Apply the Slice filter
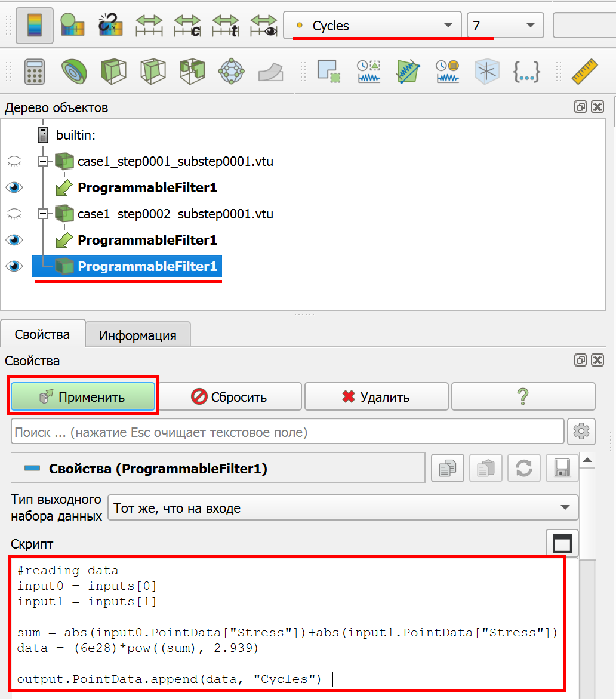 pyautogui.click(x=152, y=71)
